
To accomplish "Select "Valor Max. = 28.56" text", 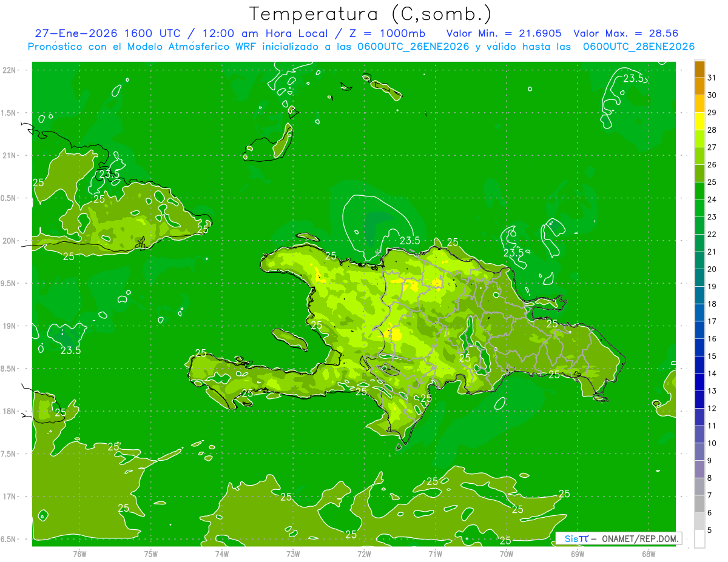I will pyautogui.click(x=625, y=33).
